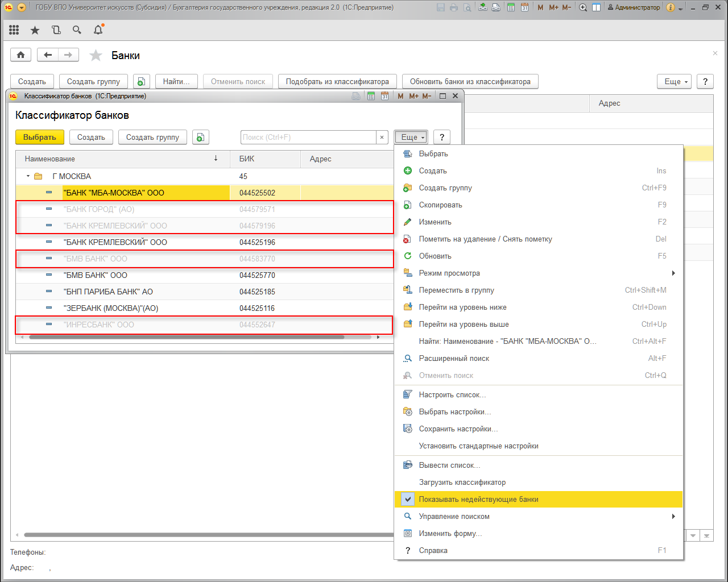Image resolution: width=728 pixels, height=582 pixels.
Task: Select Переместить в группу entry
Action: 539,290
